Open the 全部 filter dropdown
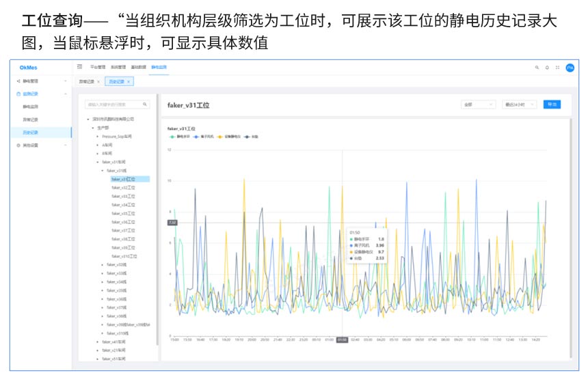 [478, 104]
